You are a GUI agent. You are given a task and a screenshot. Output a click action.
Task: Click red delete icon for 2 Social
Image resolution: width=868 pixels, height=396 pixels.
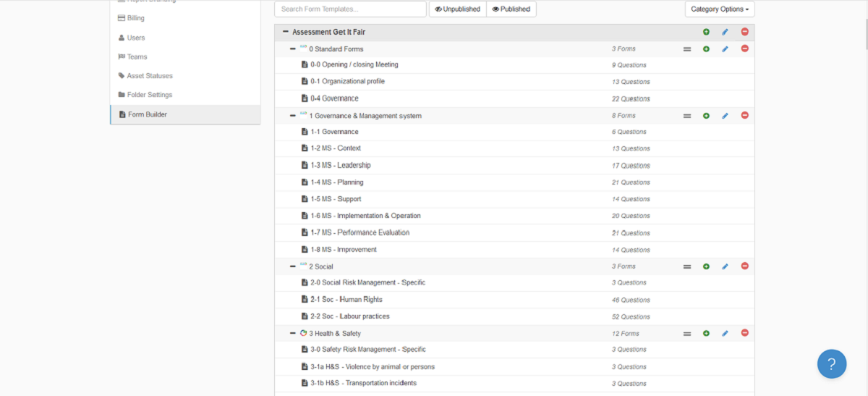(744, 266)
